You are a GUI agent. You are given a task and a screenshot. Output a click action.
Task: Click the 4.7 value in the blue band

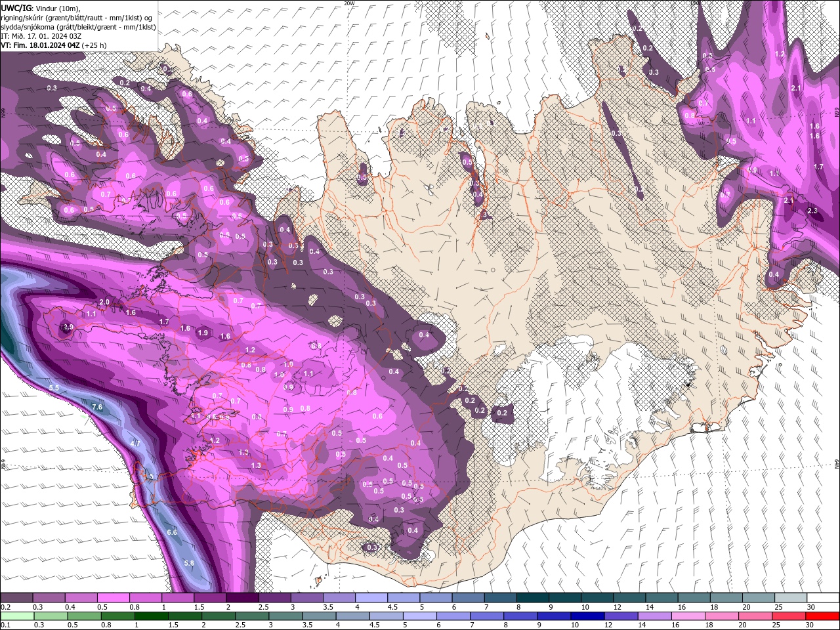[x=136, y=444]
